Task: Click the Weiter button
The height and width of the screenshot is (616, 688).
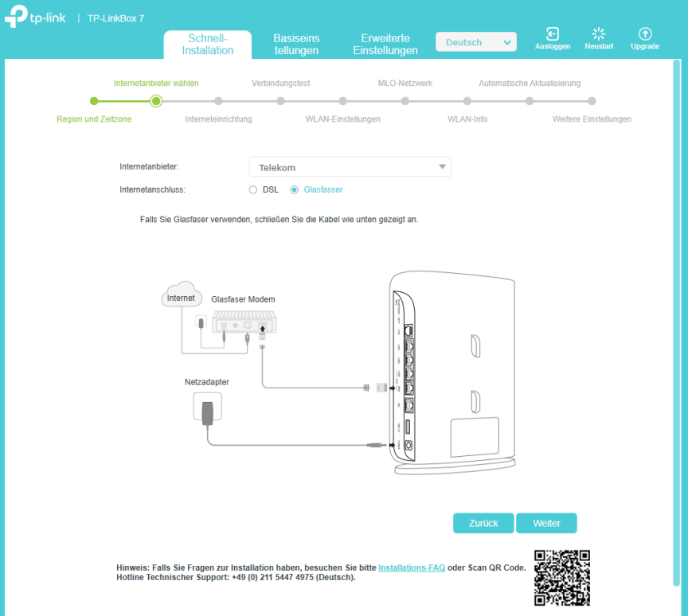Action: click(x=546, y=523)
